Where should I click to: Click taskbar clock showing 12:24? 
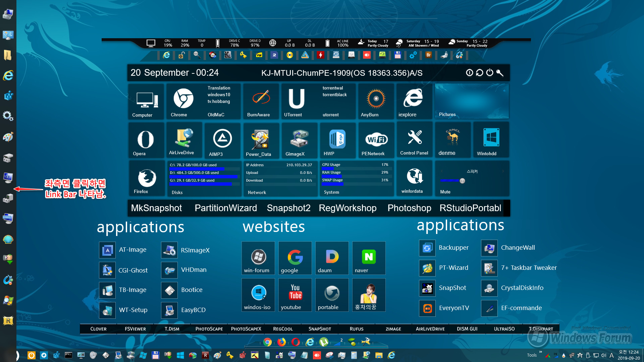pos(629,355)
